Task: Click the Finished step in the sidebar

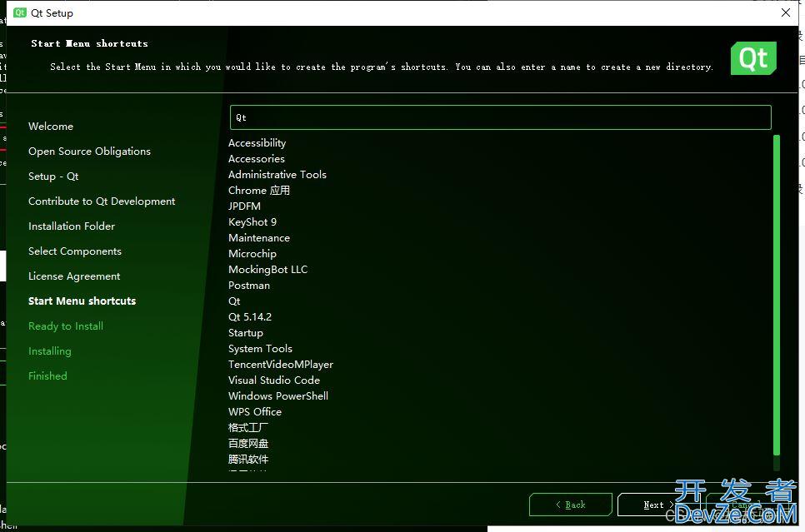Action: coord(47,376)
